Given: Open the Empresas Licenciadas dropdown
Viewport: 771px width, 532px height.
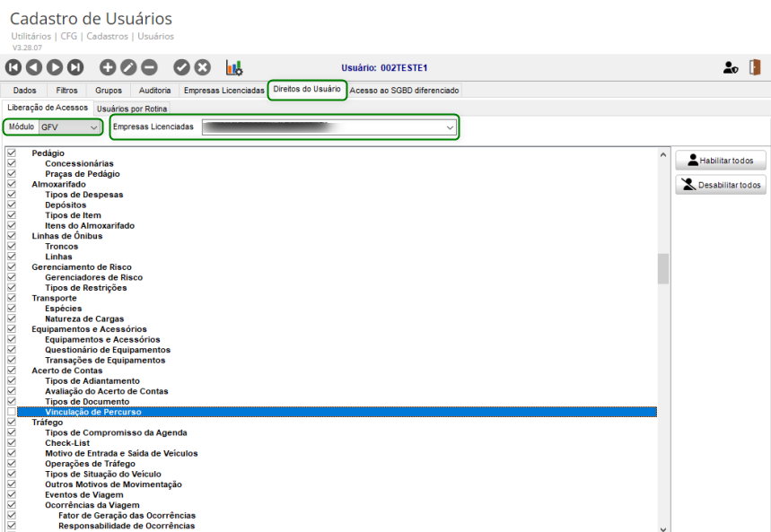Looking at the screenshot, I should 329,127.
